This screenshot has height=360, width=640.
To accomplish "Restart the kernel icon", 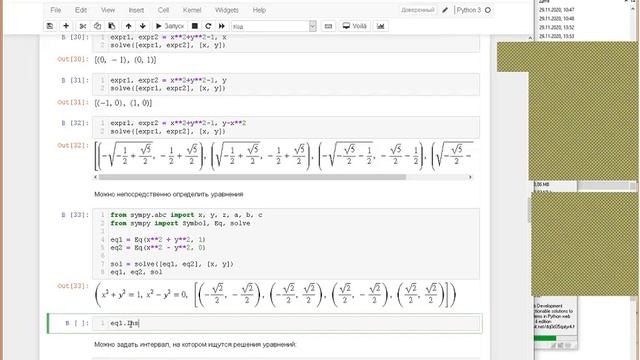I will (x=208, y=26).
